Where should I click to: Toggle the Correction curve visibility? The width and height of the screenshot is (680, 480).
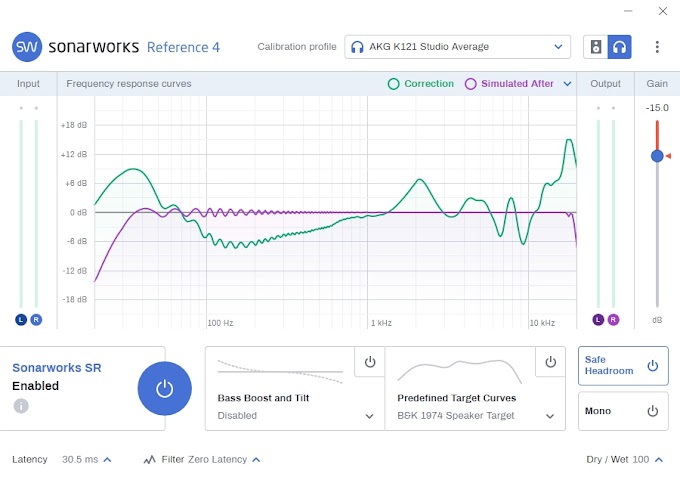421,84
